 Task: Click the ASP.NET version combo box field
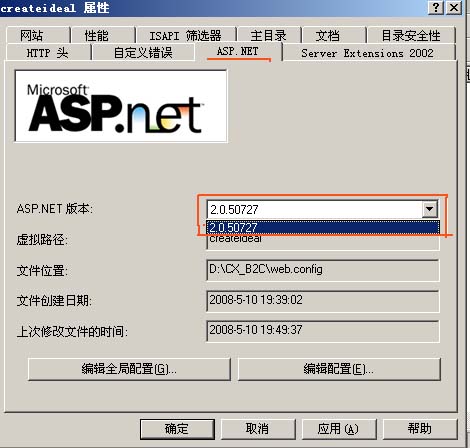pos(323,209)
